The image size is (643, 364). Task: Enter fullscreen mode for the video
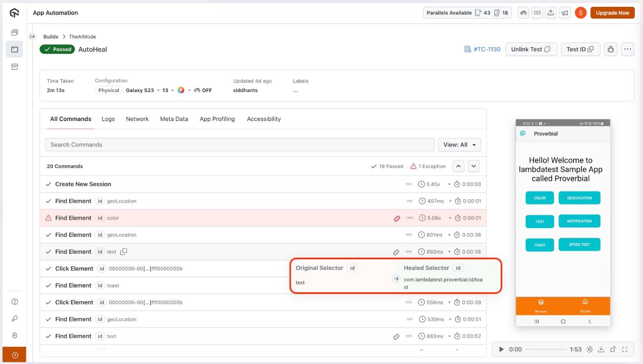[625, 349]
